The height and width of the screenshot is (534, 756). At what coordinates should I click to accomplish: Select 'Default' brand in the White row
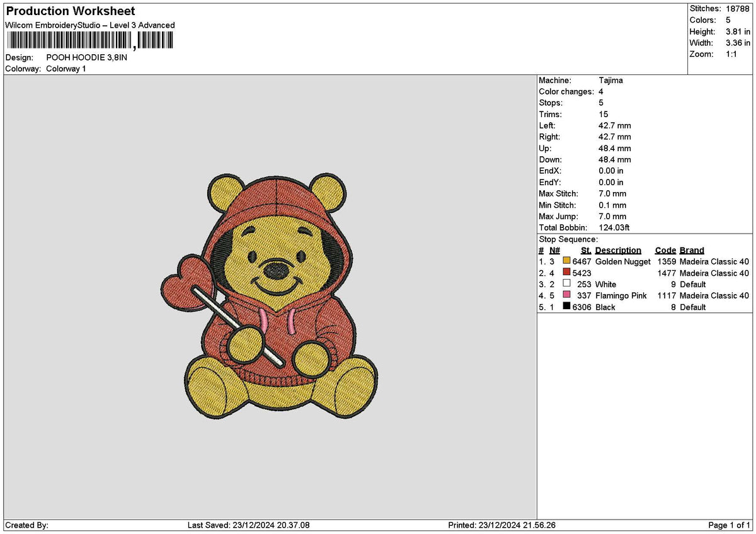(693, 285)
